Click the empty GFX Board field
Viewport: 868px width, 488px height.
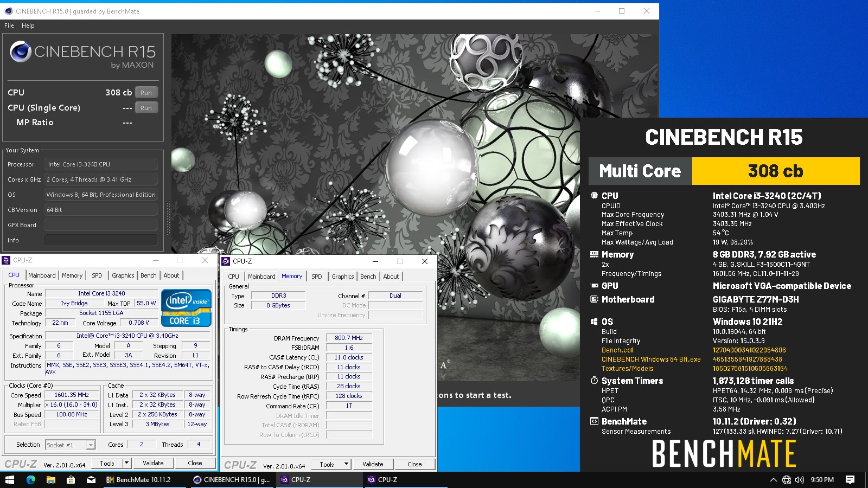coord(101,225)
